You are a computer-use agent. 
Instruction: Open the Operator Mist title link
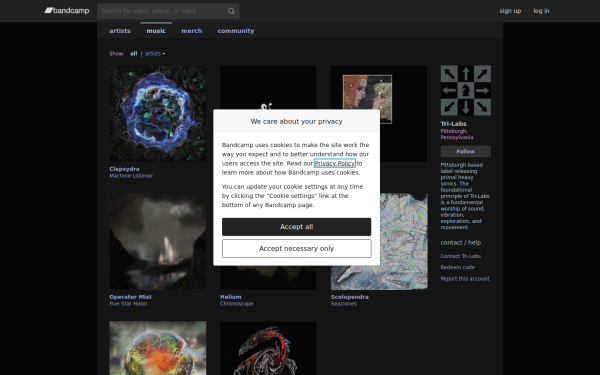coord(130,297)
